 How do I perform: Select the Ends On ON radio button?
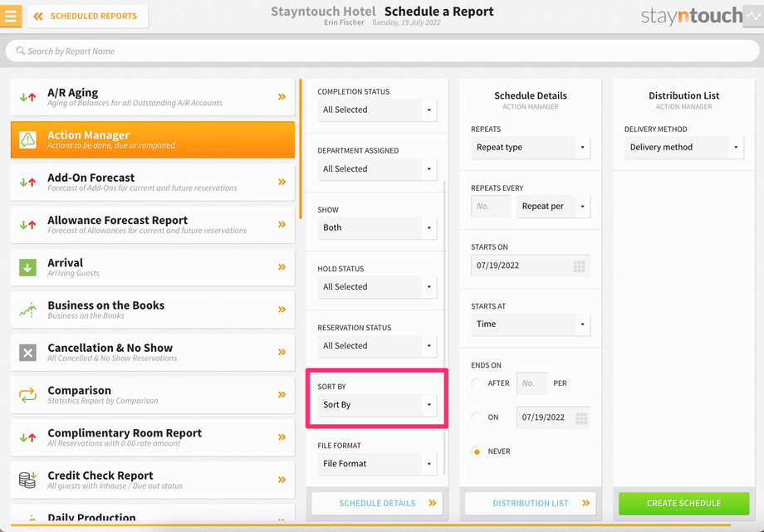477,417
